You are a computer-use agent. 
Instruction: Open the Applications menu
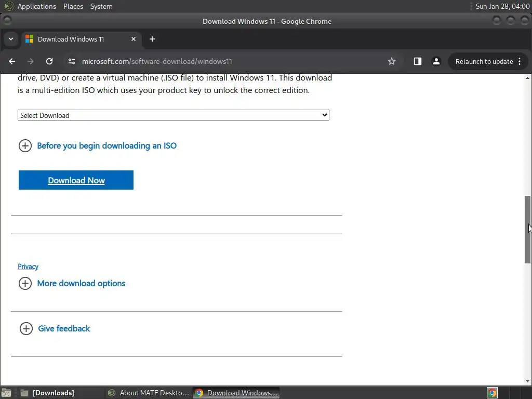click(x=37, y=6)
